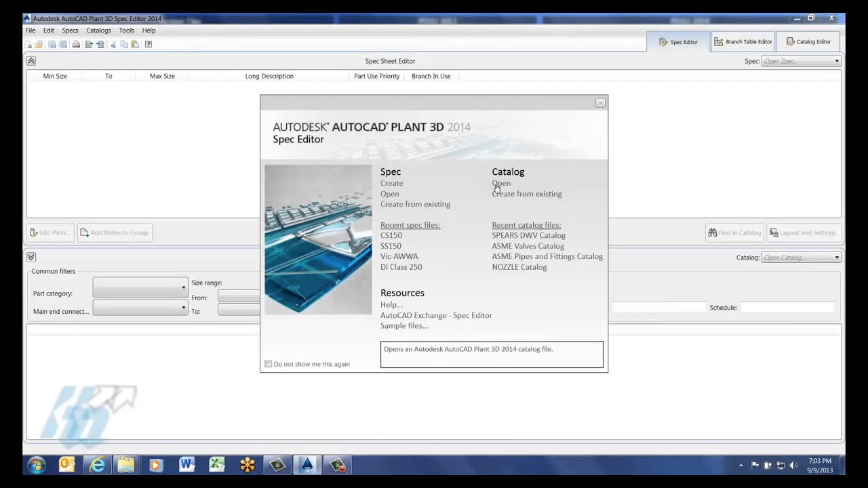This screenshot has width=868, height=488.
Task: Open Windows Media Player from taskbar
Action: click(x=156, y=465)
